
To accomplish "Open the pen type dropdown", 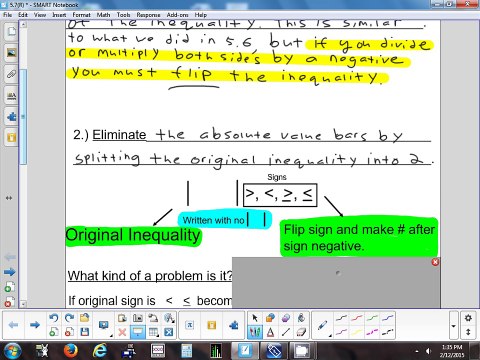I will click(323, 325).
